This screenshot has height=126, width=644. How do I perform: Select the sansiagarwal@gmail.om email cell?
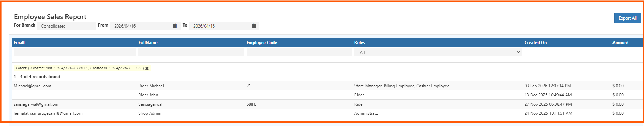(36, 104)
